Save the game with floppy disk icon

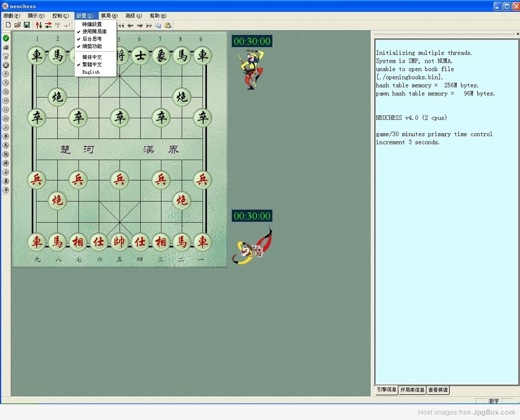coord(27,25)
